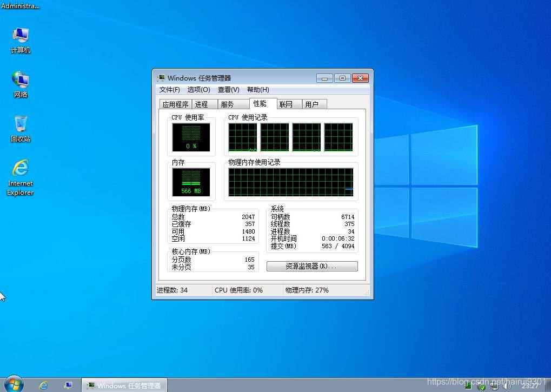
Task: Click the Task Manager title bar icon
Action: [161, 78]
